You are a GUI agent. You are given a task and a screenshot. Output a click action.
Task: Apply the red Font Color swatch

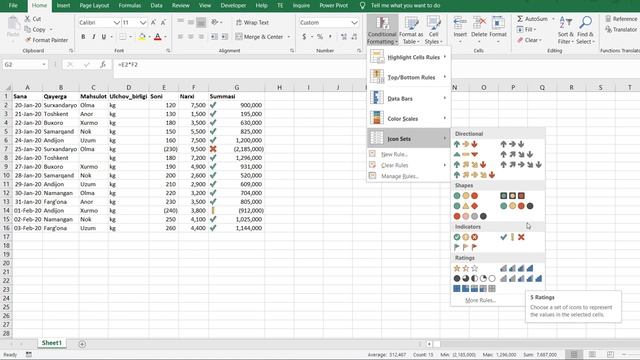158,37
